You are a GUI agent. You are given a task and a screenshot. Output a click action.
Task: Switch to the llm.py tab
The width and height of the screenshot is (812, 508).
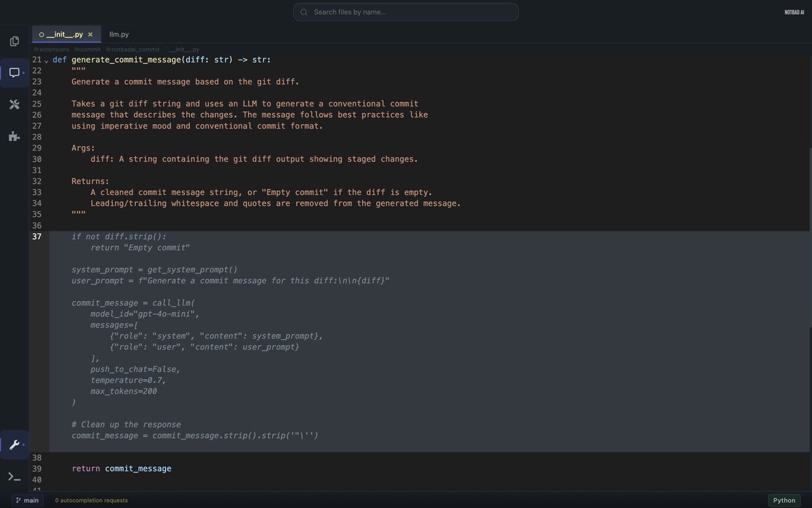pos(119,34)
